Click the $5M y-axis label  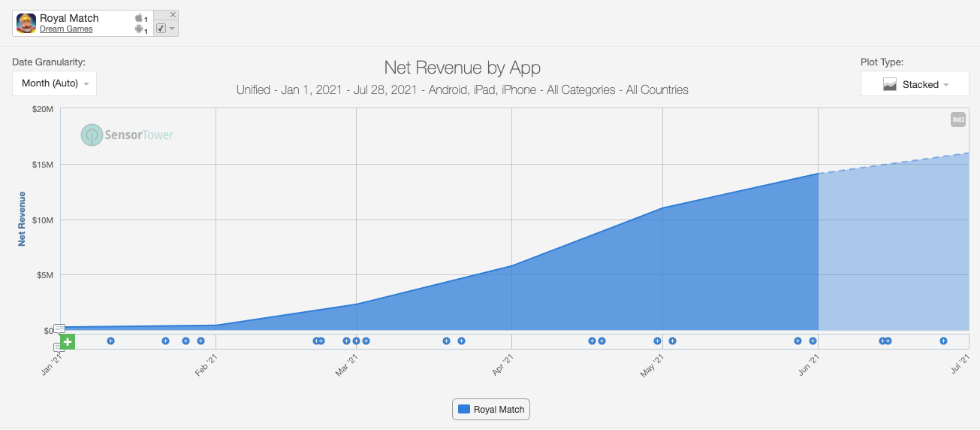click(x=45, y=275)
